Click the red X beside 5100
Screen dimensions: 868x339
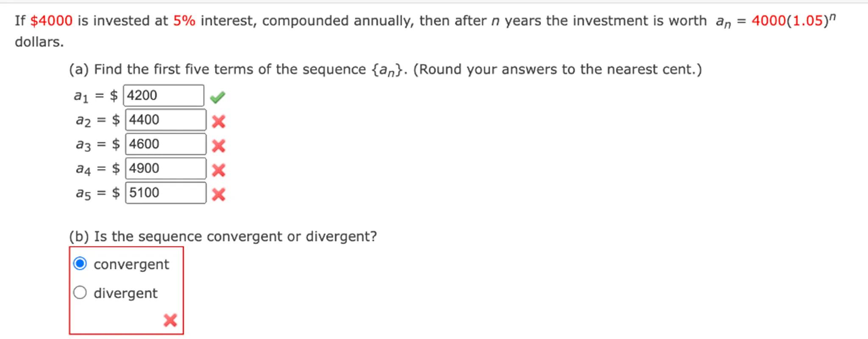[x=218, y=195]
